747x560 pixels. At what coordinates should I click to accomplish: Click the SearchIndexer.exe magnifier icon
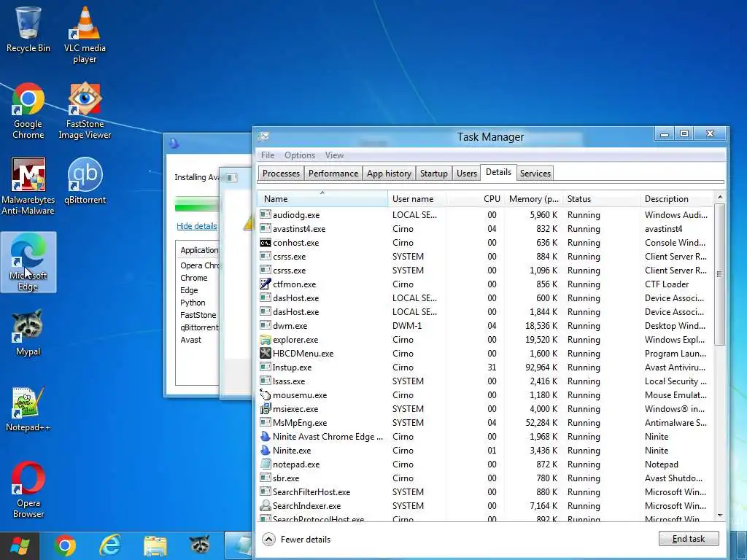pos(266,506)
